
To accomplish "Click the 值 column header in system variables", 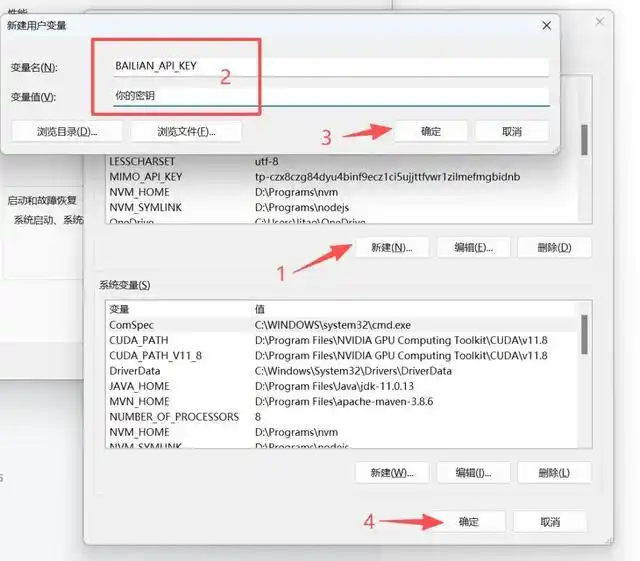I will pos(260,309).
